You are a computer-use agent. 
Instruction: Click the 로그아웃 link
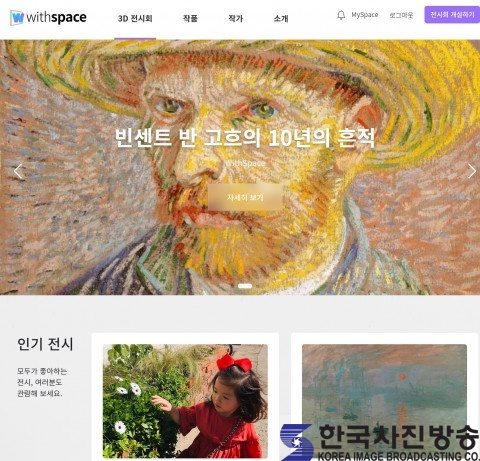point(401,15)
